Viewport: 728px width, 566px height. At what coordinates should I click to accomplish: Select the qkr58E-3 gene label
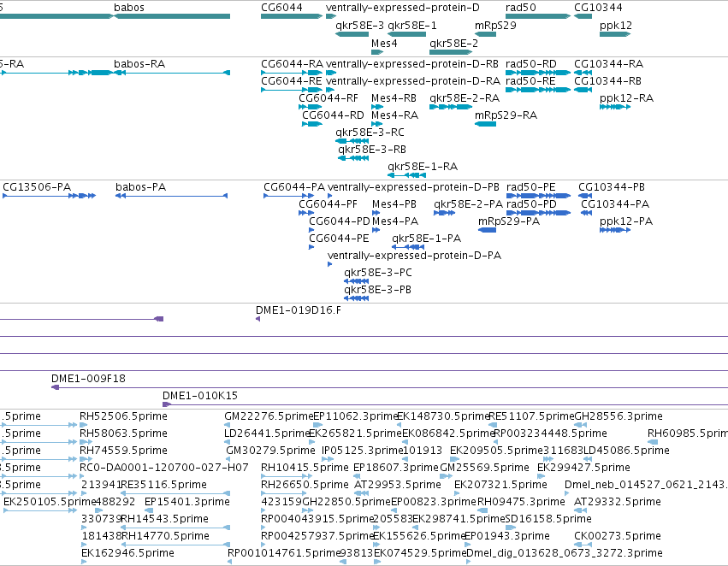[360, 26]
